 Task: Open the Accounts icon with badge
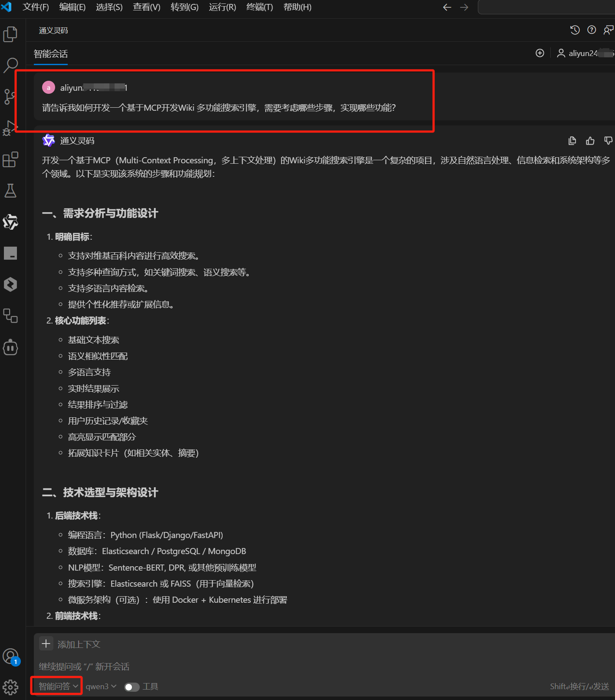10,657
